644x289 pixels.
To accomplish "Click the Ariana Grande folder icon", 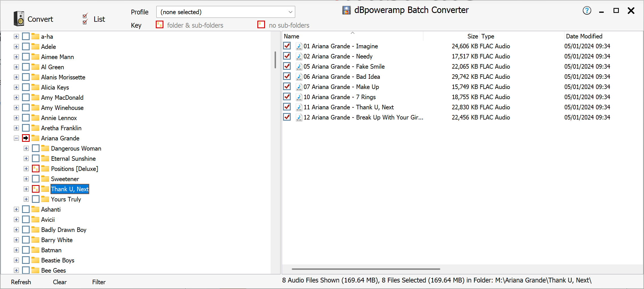I will click(35, 138).
